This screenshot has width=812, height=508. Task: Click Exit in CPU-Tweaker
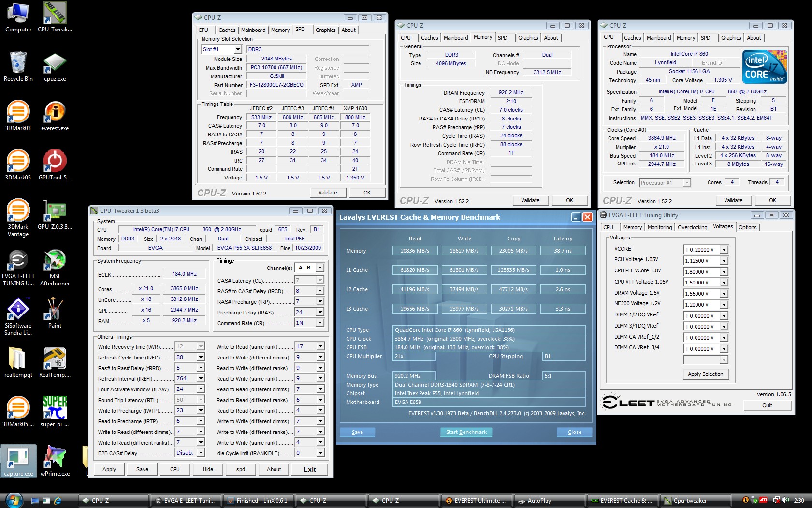tap(310, 469)
